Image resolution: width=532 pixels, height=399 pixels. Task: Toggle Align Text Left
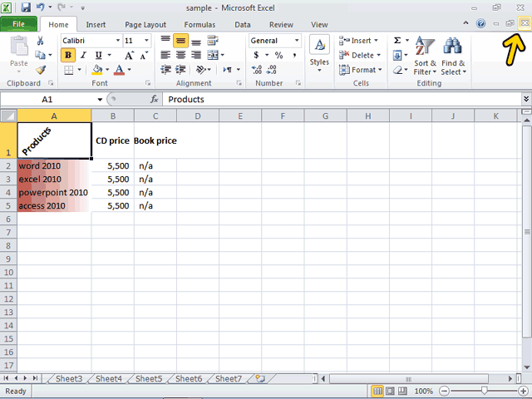coord(165,55)
